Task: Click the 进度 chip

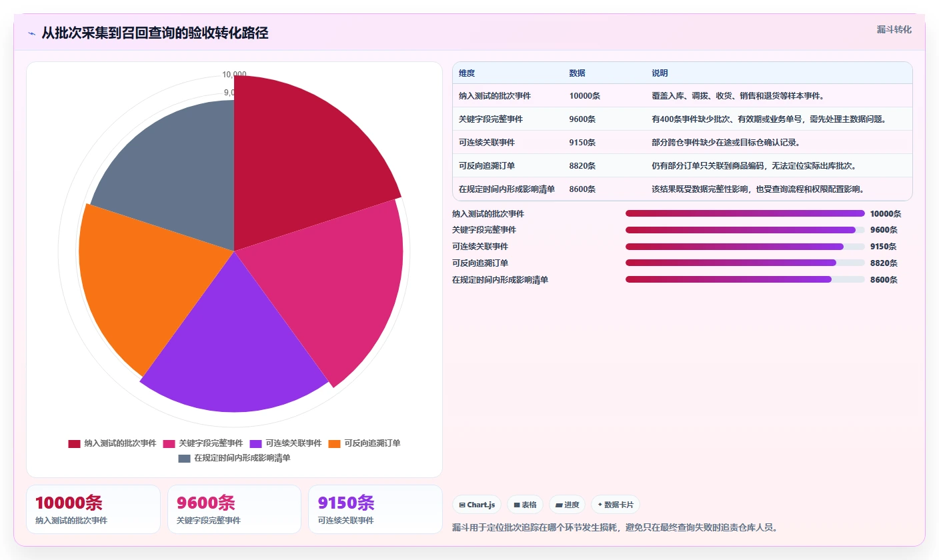Action: point(568,505)
